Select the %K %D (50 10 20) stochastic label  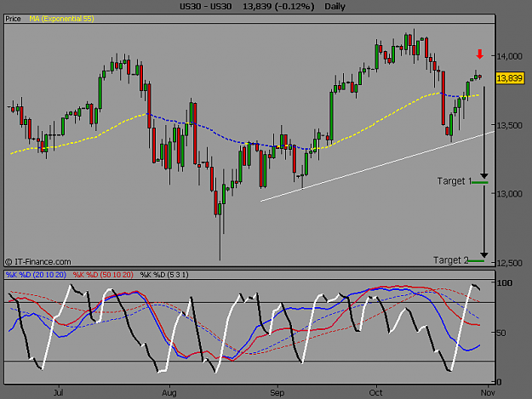click(x=103, y=275)
